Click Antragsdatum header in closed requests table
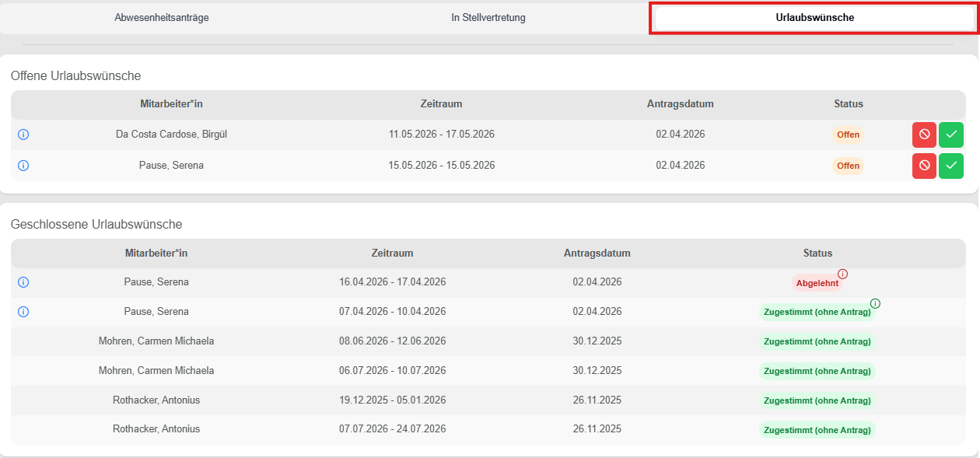The width and height of the screenshot is (980, 458). pyautogui.click(x=597, y=253)
